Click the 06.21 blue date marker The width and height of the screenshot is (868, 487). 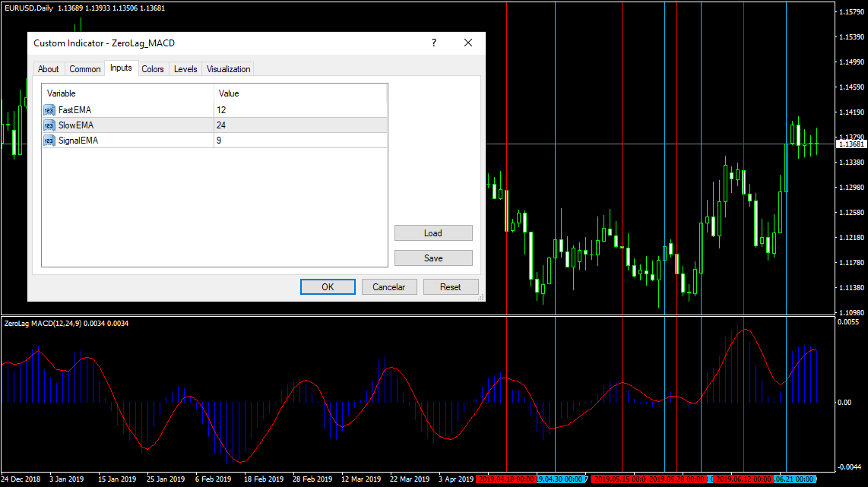pyautogui.click(x=796, y=479)
